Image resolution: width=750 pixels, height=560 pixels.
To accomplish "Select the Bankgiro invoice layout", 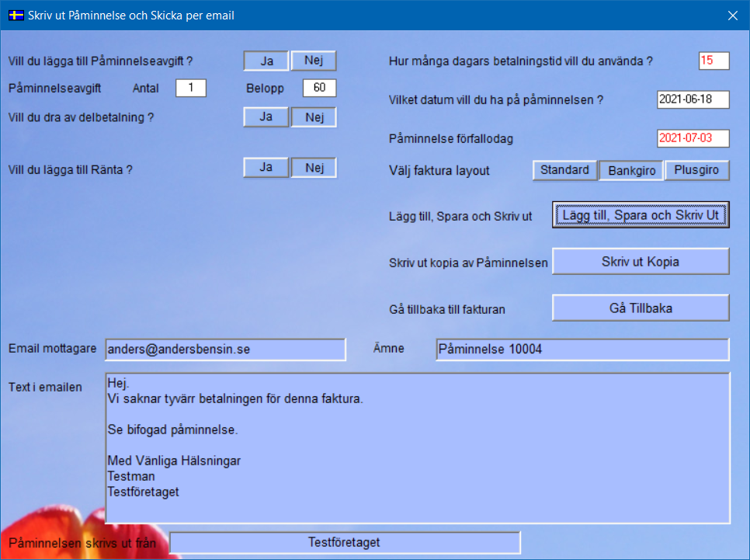I will 630,171.
